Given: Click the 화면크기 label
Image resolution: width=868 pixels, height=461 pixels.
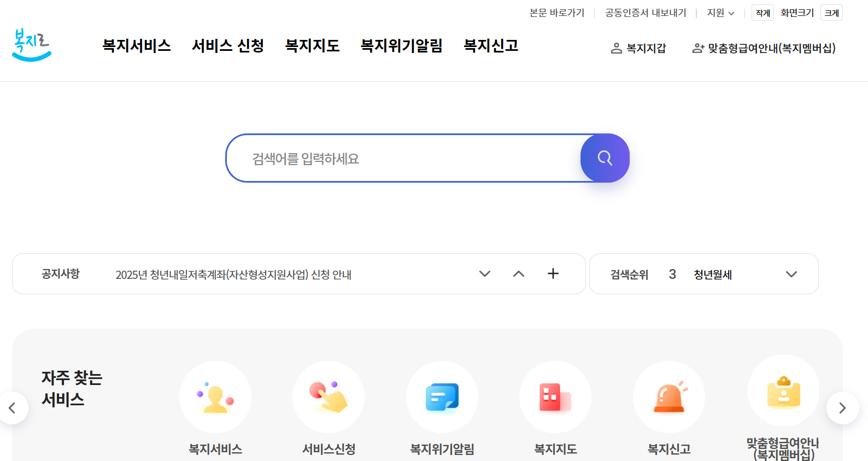Looking at the screenshot, I should [797, 13].
